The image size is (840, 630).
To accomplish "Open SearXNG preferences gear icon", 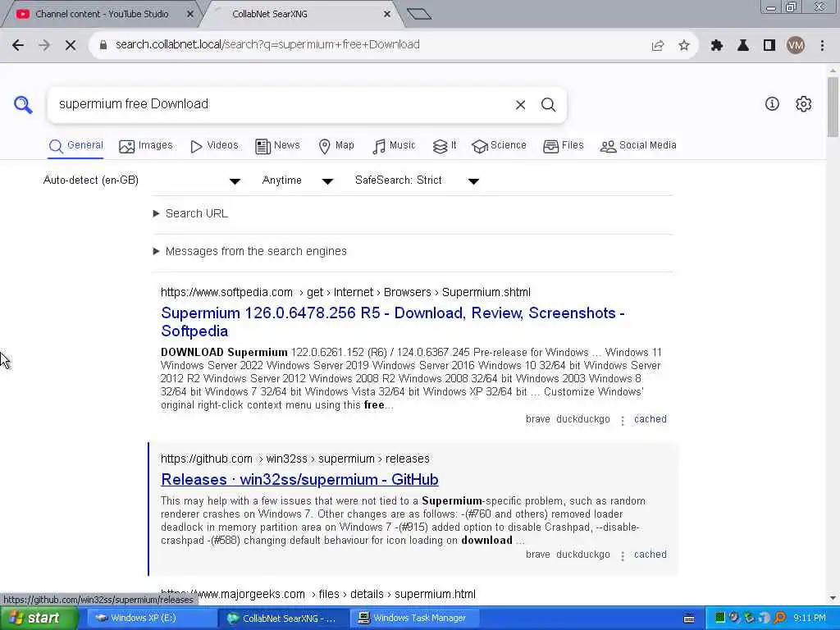I will [x=804, y=104].
